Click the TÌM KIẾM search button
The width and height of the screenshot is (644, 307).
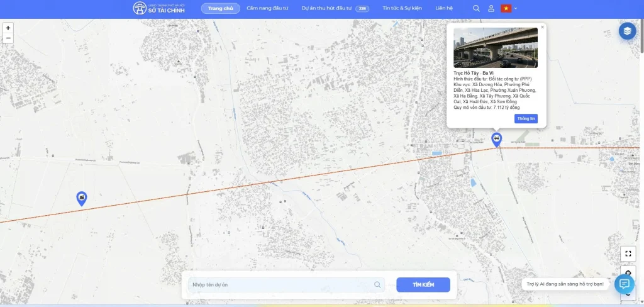pyautogui.click(x=423, y=285)
